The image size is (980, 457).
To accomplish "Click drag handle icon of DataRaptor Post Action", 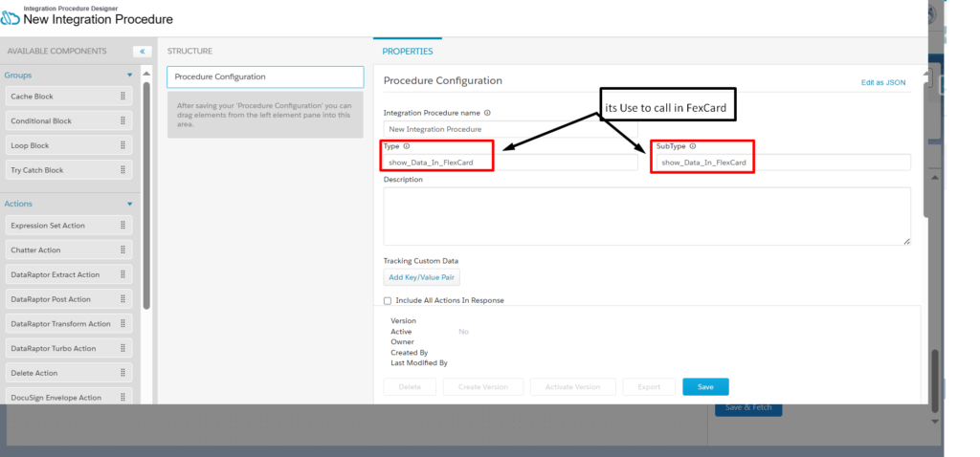I will pyautogui.click(x=122, y=299).
